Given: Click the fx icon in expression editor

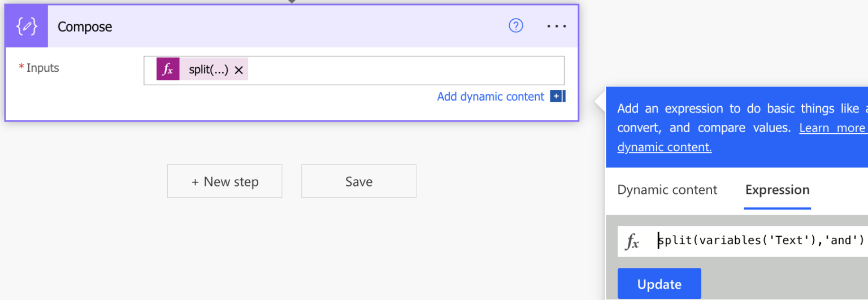Looking at the screenshot, I should click(x=632, y=241).
